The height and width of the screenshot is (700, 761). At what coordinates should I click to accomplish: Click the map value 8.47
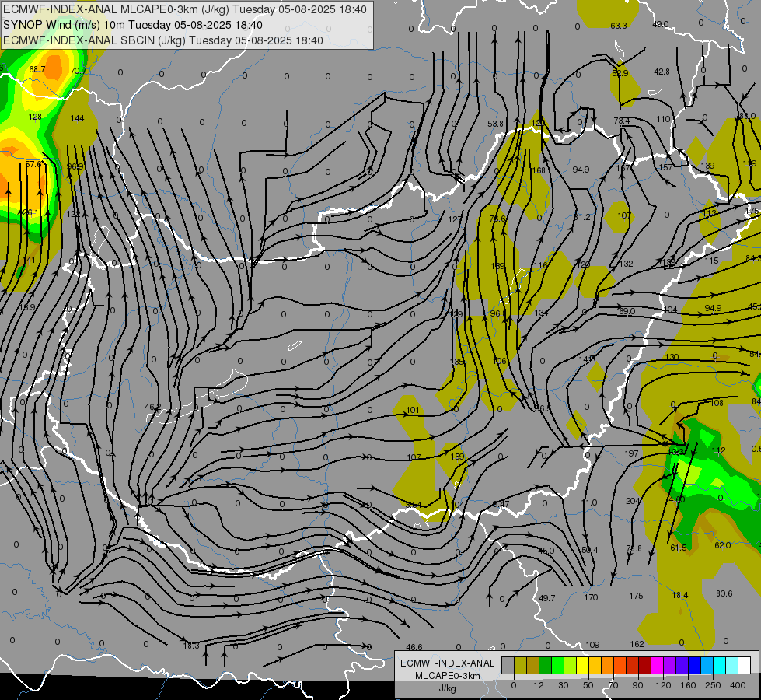(x=501, y=504)
